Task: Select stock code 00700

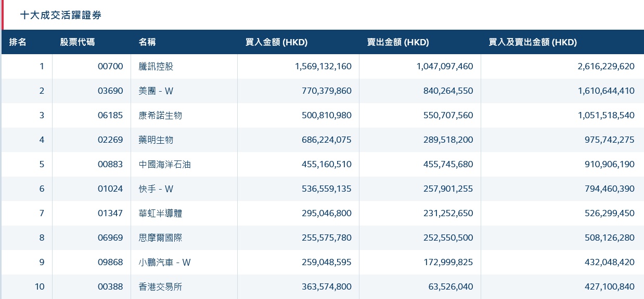Action: pyautogui.click(x=110, y=66)
